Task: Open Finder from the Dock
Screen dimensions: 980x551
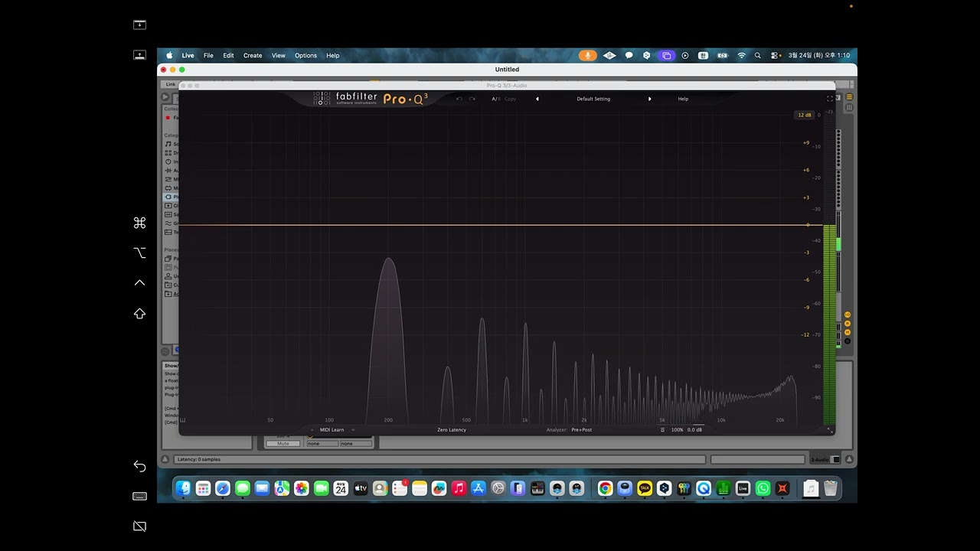Action: point(183,488)
